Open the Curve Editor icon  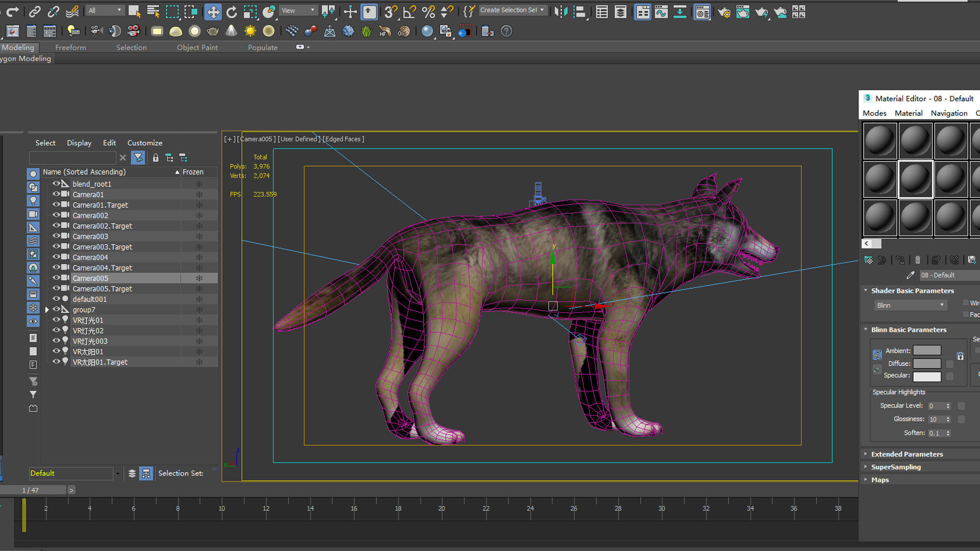click(x=661, y=12)
